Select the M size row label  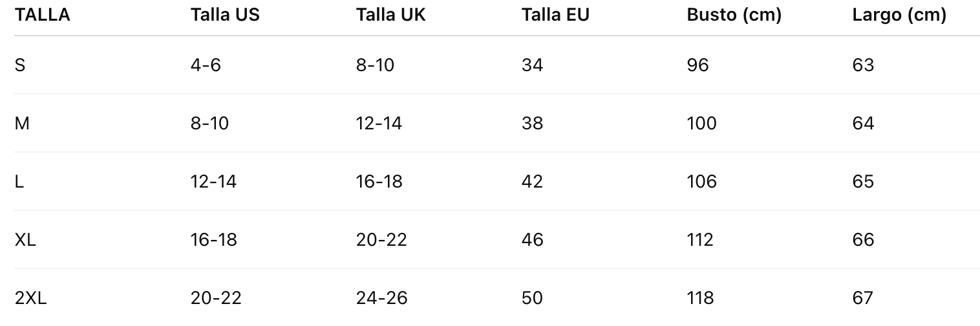click(x=22, y=123)
